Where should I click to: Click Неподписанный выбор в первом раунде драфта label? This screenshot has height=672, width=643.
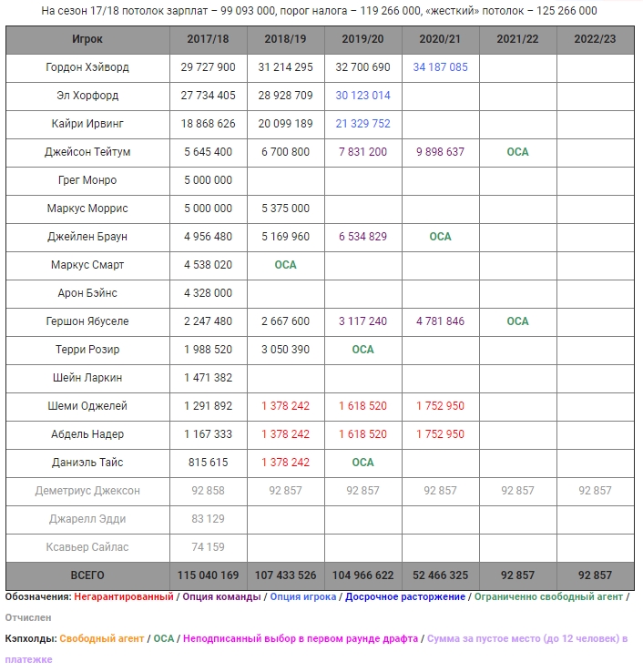301,638
